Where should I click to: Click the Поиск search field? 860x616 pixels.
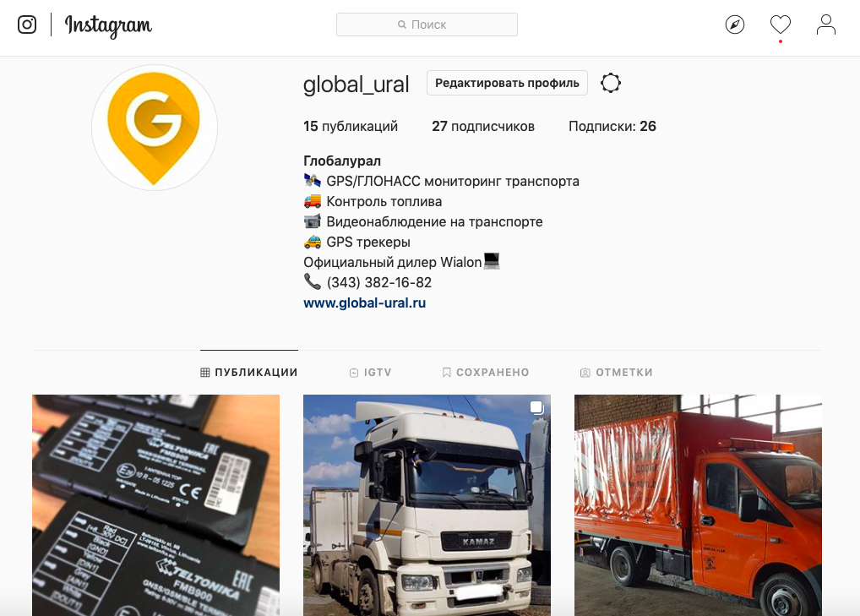427,25
